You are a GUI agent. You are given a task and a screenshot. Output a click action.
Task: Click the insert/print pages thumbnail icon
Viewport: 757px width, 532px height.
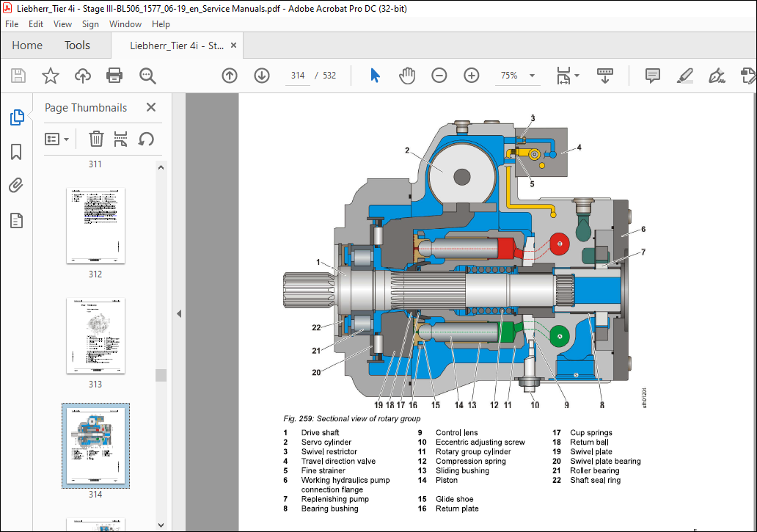120,139
